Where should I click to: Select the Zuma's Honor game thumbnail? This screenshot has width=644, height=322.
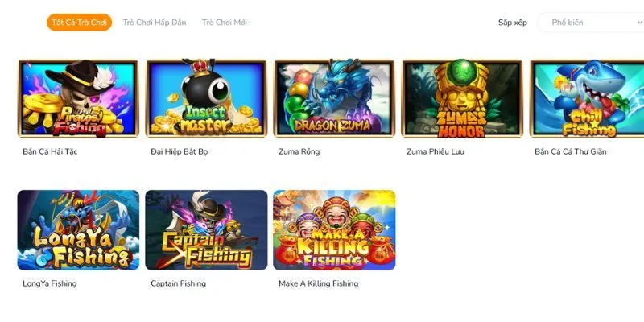tap(462, 99)
